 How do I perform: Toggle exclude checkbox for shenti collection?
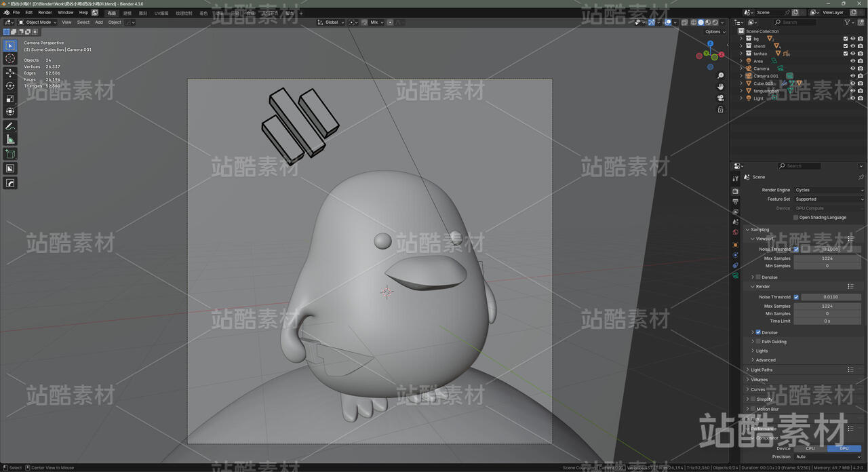tap(845, 46)
